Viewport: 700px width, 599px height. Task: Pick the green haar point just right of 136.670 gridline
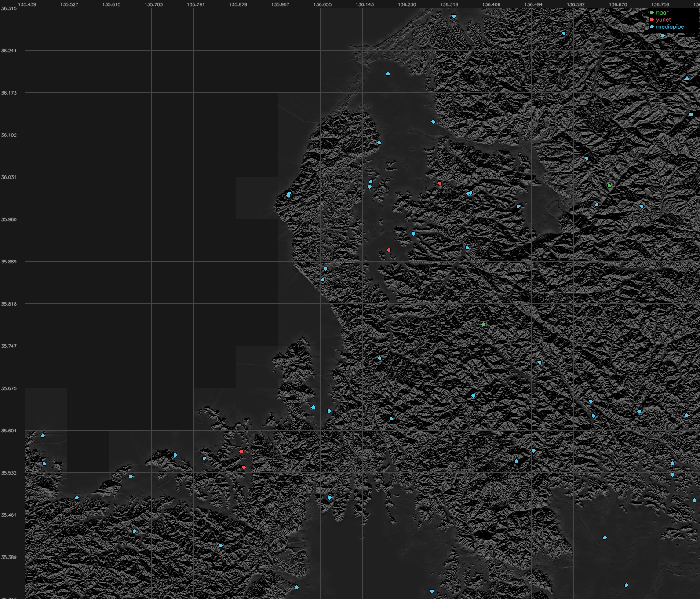609,186
